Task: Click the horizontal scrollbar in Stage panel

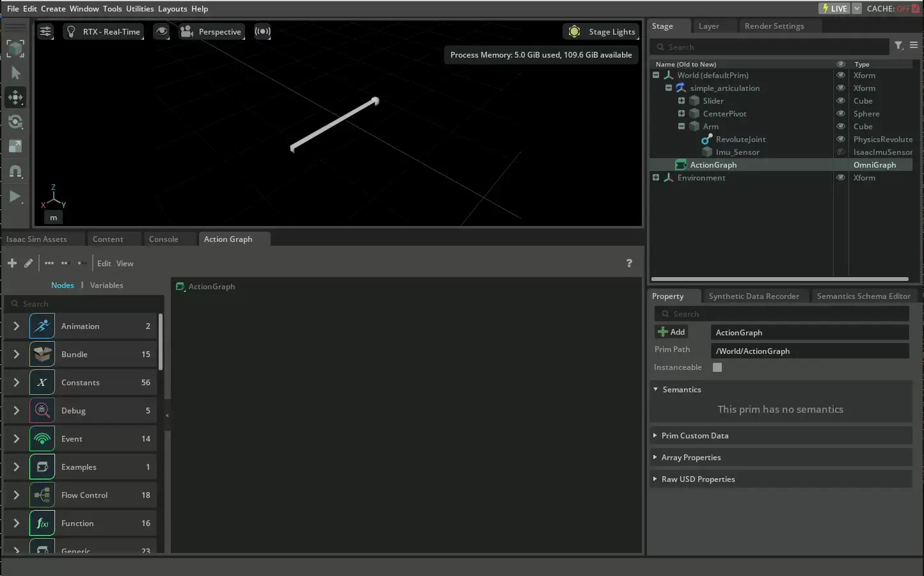Action: [x=779, y=279]
